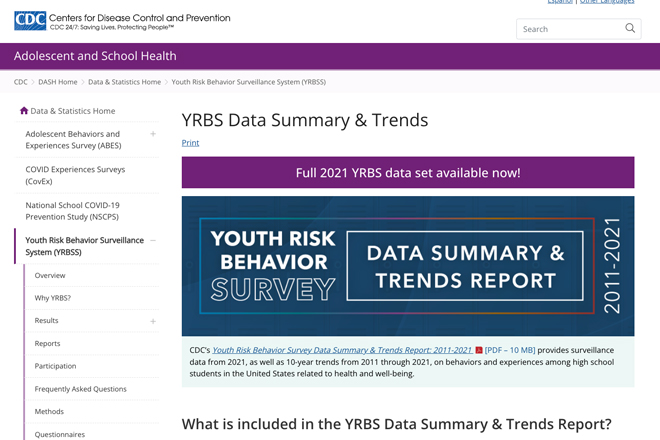Focus the Search input field
Viewport: 660px width, 440px height.
pos(570,29)
